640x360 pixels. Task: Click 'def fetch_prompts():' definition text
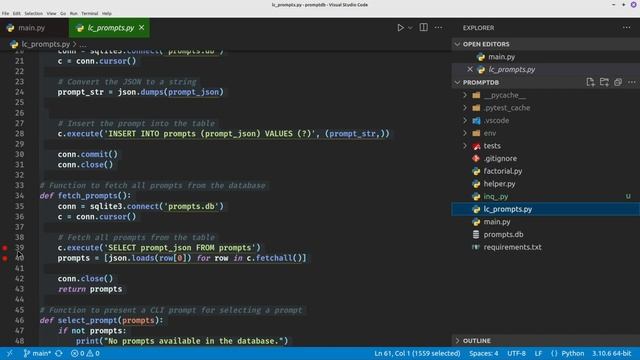click(x=85, y=196)
